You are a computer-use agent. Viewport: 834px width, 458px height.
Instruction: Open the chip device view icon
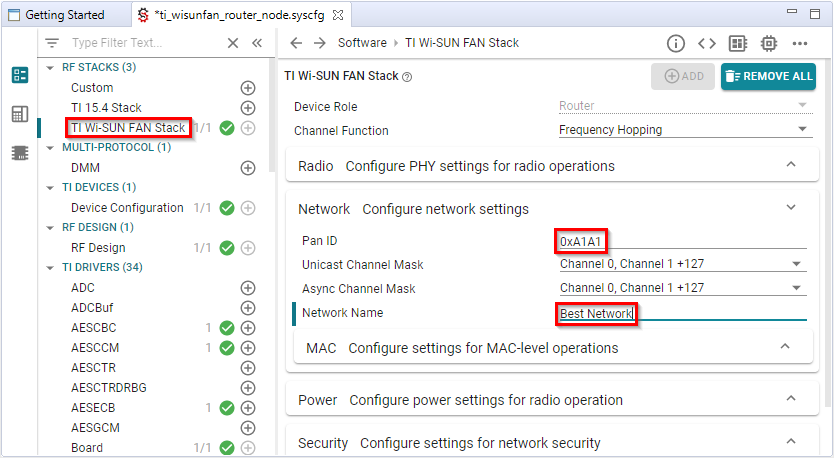click(768, 43)
